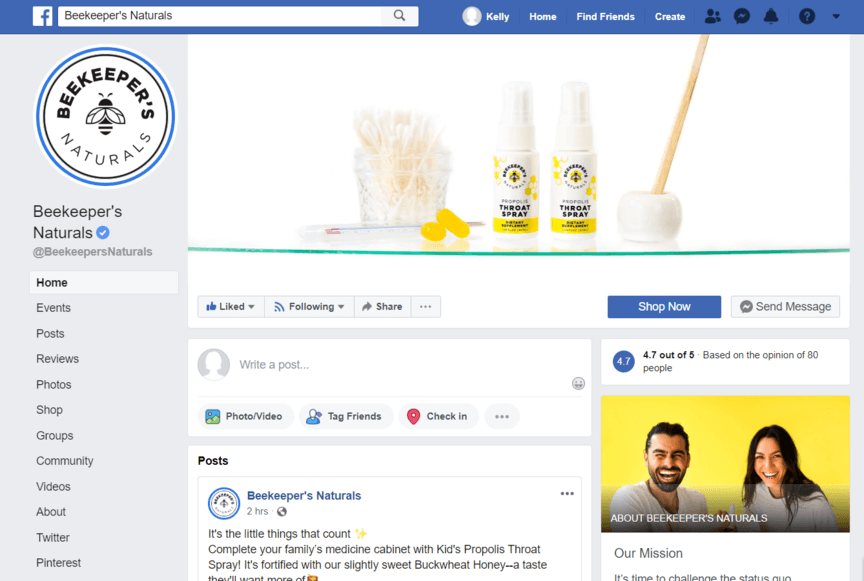
Task: Open Photos in the sidebar
Action: 53,384
